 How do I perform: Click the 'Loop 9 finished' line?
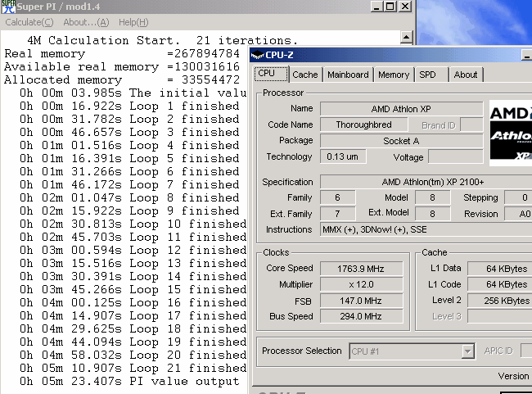(x=129, y=211)
